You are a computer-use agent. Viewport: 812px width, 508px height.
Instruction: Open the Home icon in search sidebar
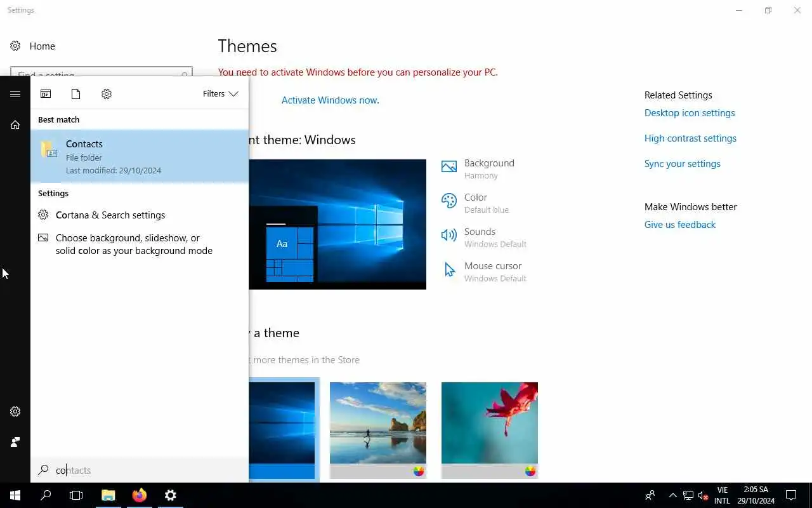coord(15,124)
